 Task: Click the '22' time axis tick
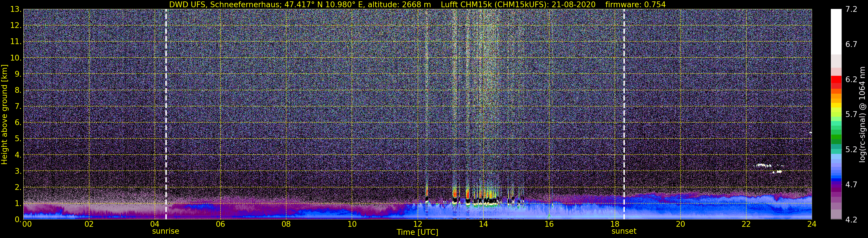coord(746,224)
